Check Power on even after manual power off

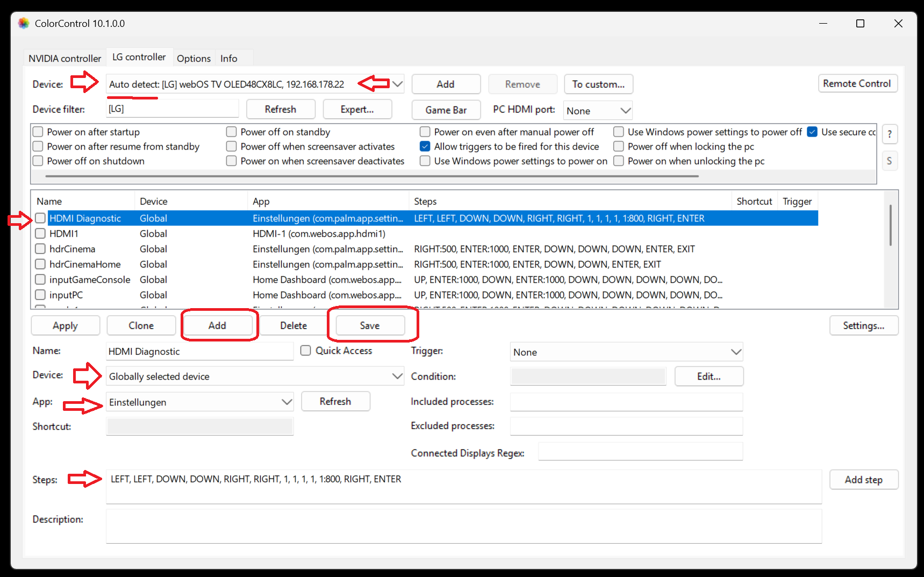pyautogui.click(x=425, y=132)
